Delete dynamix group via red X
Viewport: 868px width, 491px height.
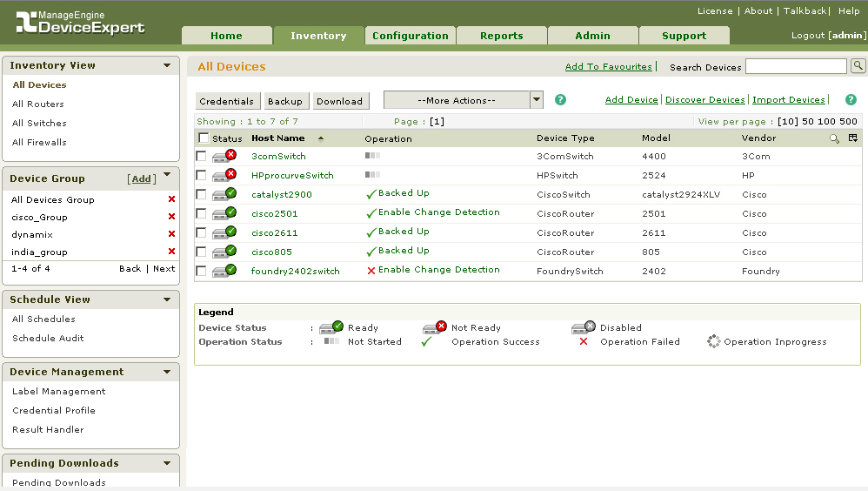[x=171, y=234]
